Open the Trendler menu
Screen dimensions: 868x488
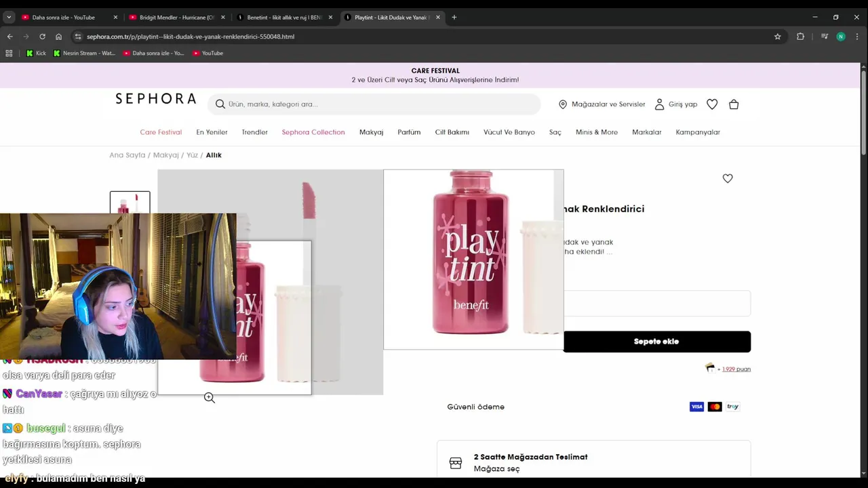pos(255,132)
